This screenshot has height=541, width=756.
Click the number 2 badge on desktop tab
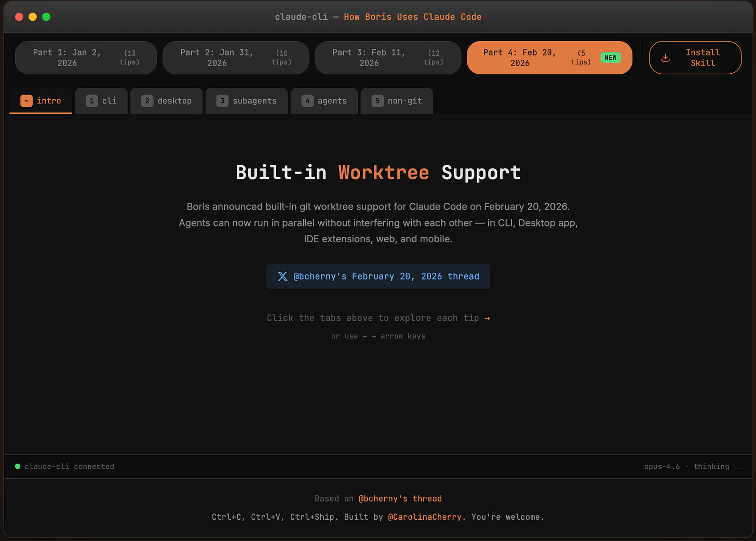[x=147, y=101]
